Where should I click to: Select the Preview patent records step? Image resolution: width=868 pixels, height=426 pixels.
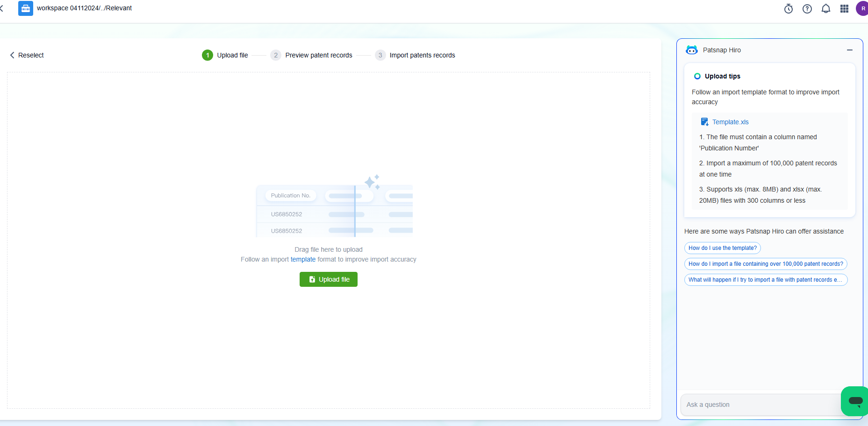tap(312, 55)
